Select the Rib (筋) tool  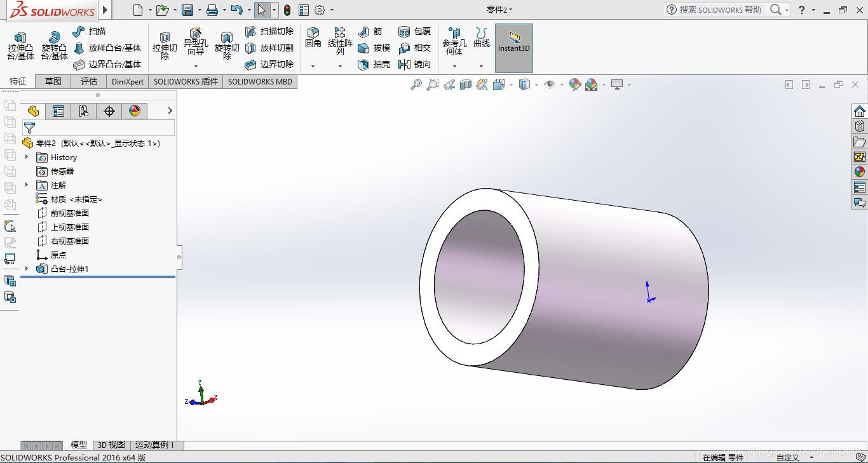pos(370,31)
